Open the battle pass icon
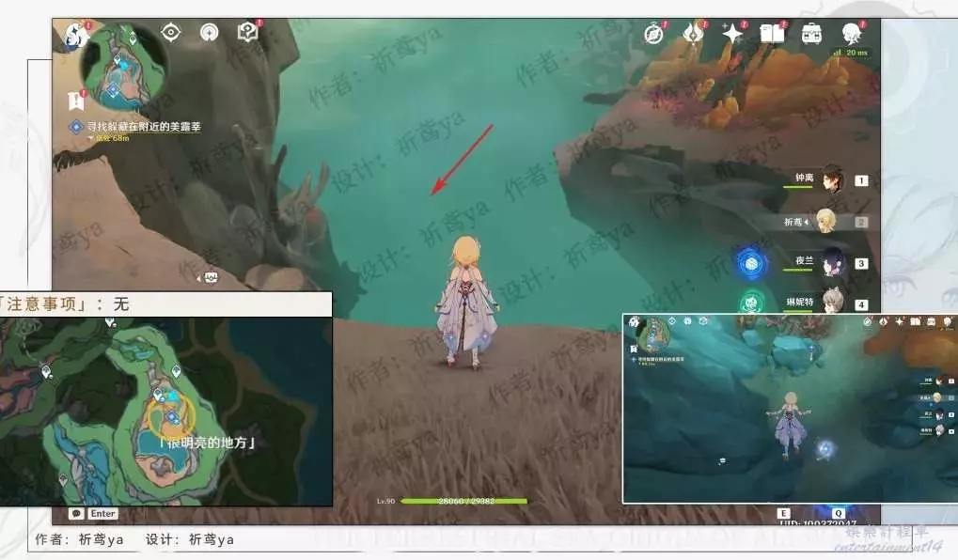 (693, 34)
